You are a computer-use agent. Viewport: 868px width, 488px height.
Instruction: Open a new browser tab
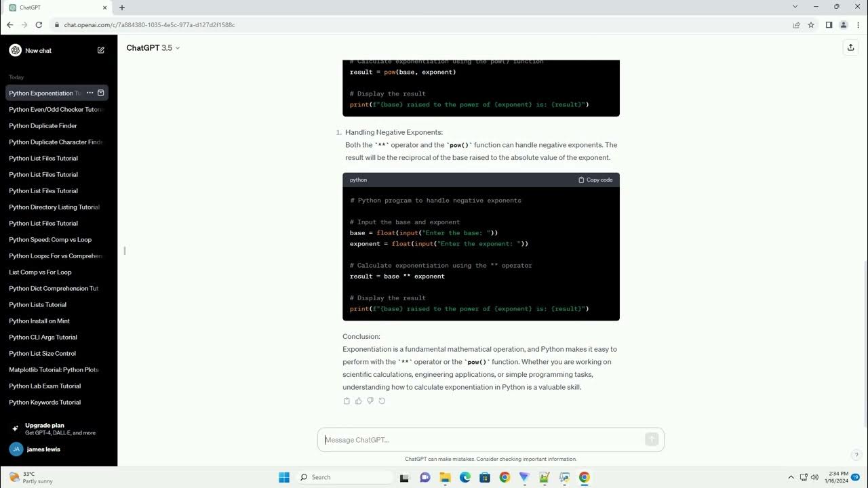[x=122, y=7]
